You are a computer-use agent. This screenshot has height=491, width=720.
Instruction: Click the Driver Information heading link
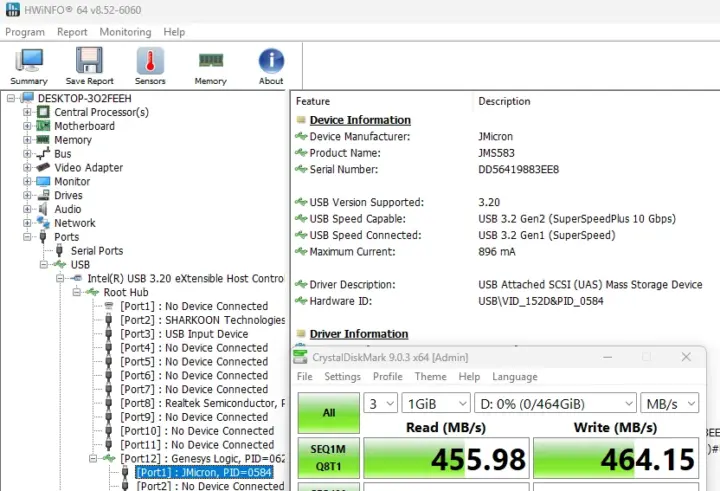[359, 334]
